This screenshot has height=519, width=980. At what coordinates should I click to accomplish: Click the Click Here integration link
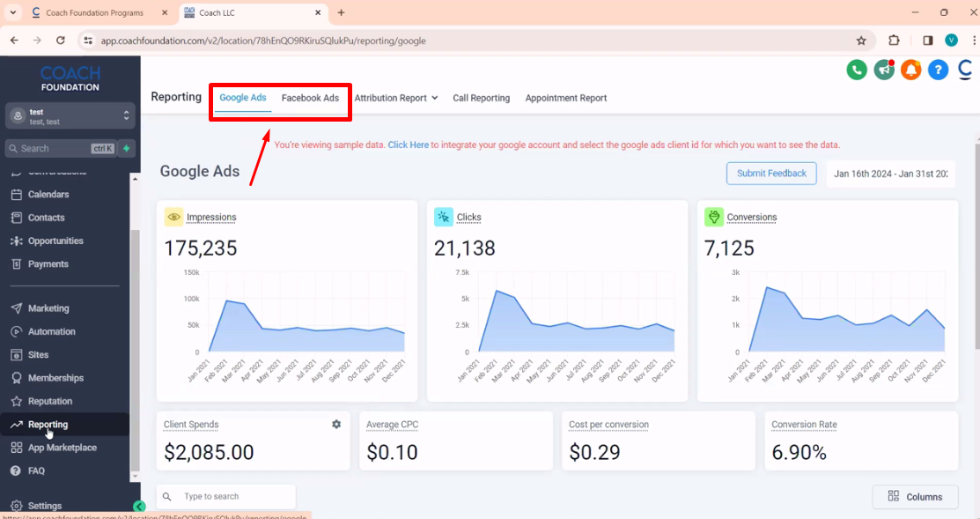[x=409, y=145]
